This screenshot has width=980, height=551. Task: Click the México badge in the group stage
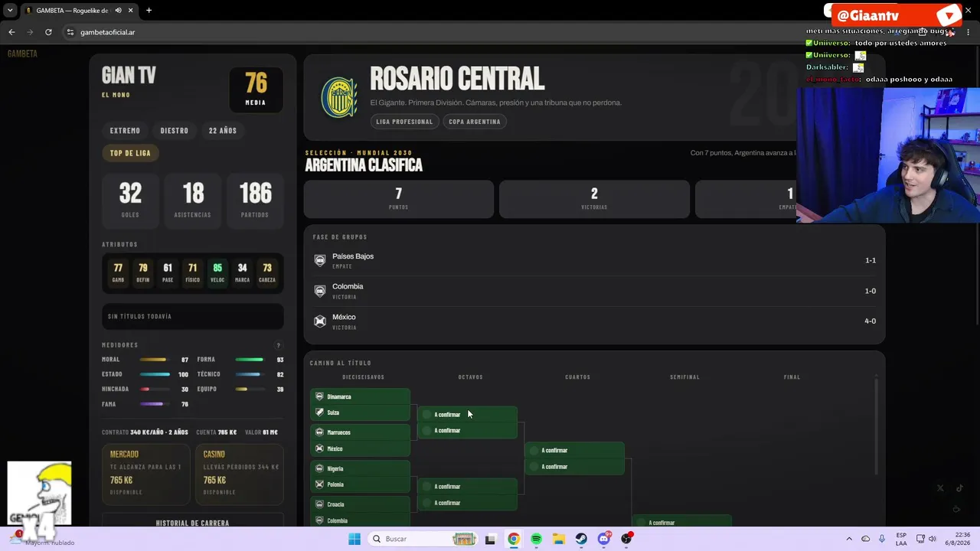click(320, 321)
